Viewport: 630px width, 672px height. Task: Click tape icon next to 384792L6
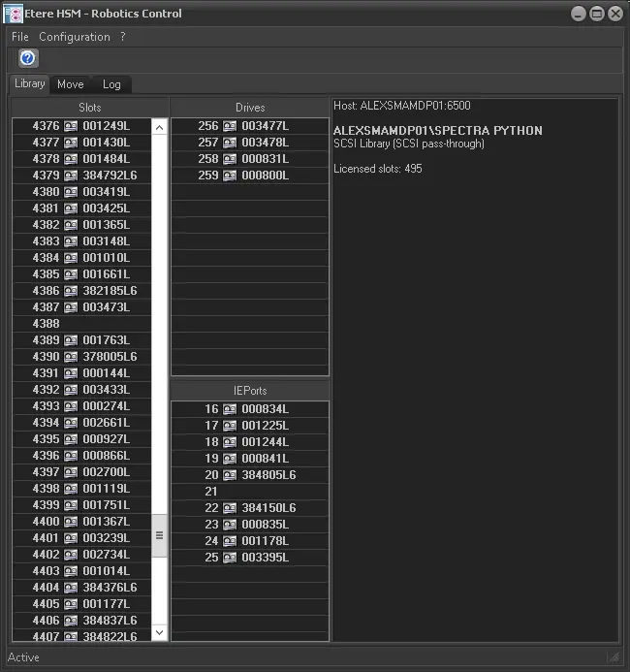tap(71, 176)
